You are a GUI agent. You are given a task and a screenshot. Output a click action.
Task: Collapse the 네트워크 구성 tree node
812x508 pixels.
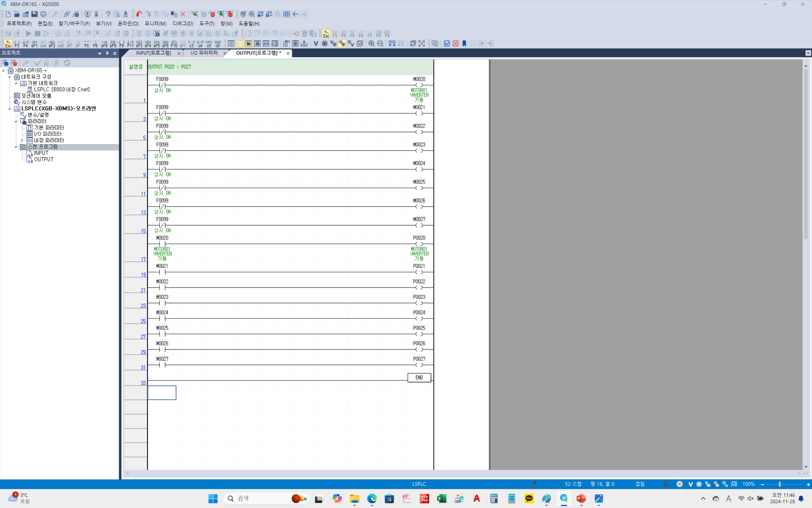10,77
